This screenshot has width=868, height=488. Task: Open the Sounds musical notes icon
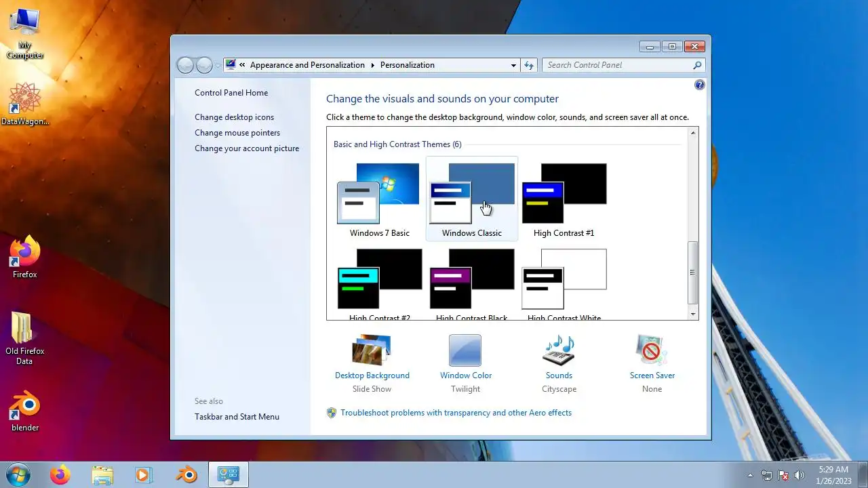(x=559, y=350)
